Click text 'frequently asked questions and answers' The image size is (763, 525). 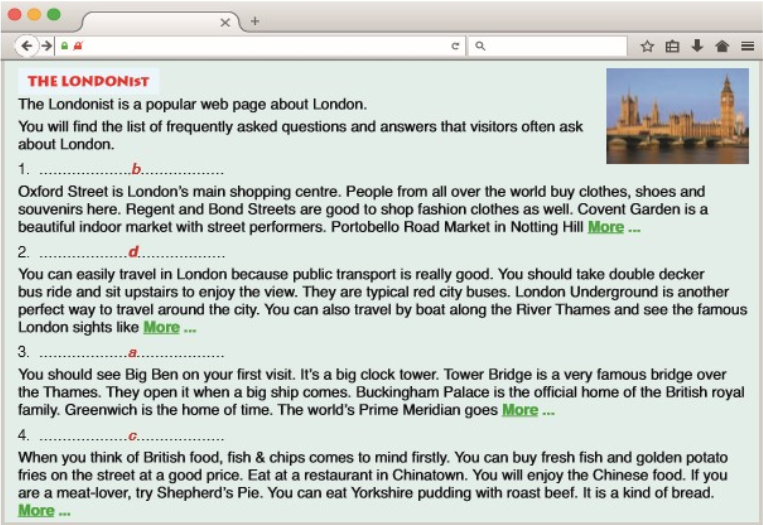point(302,127)
